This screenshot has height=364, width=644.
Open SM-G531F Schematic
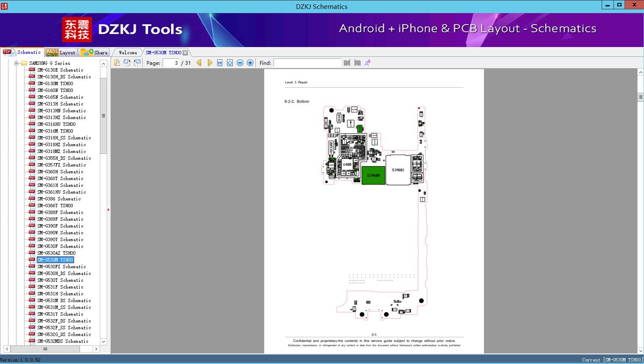pos(60,287)
